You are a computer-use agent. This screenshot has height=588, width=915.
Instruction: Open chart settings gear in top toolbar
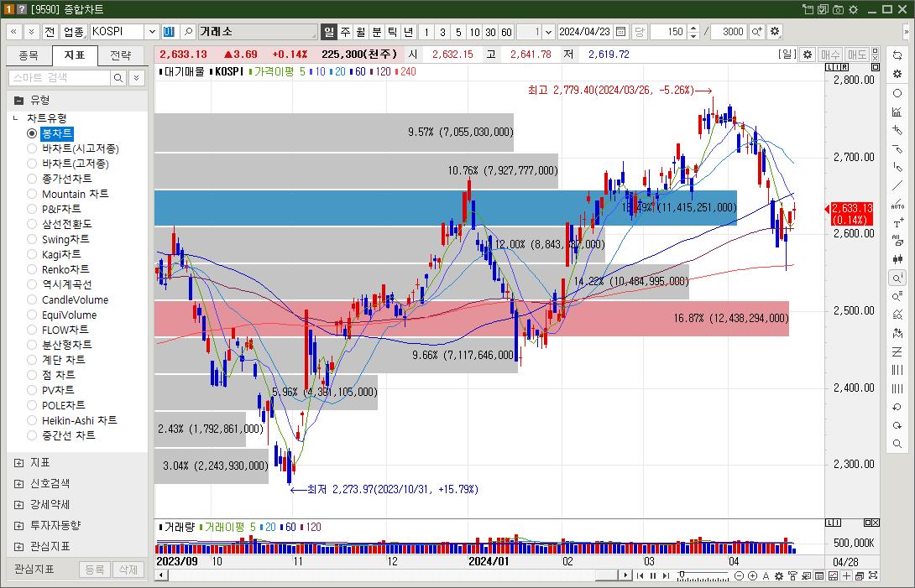(775, 32)
